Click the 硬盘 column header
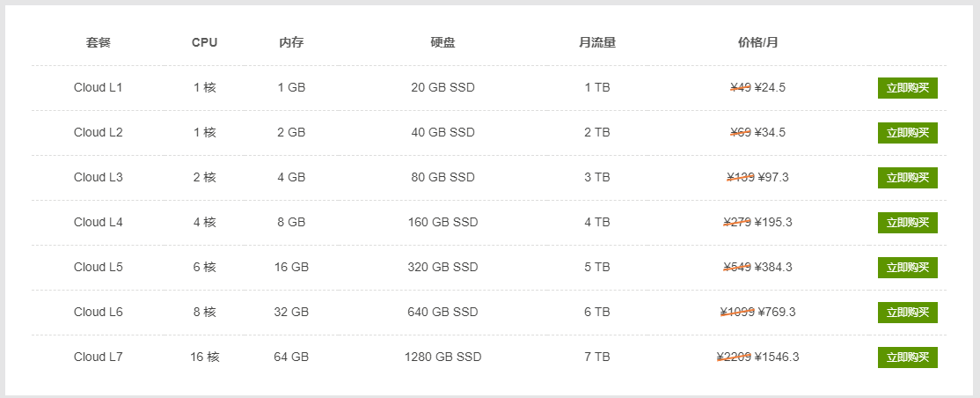This screenshot has height=398, width=980. tap(442, 42)
